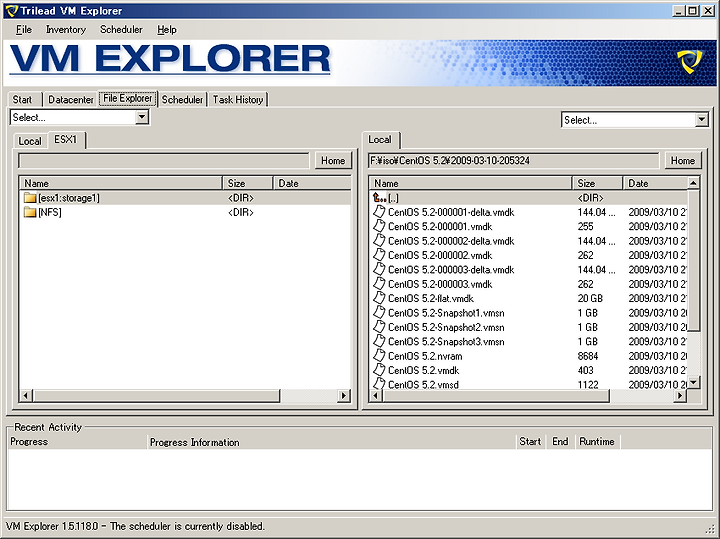Click file icon of CentOS 5.2-000002-delta.vmdk

click(379, 240)
